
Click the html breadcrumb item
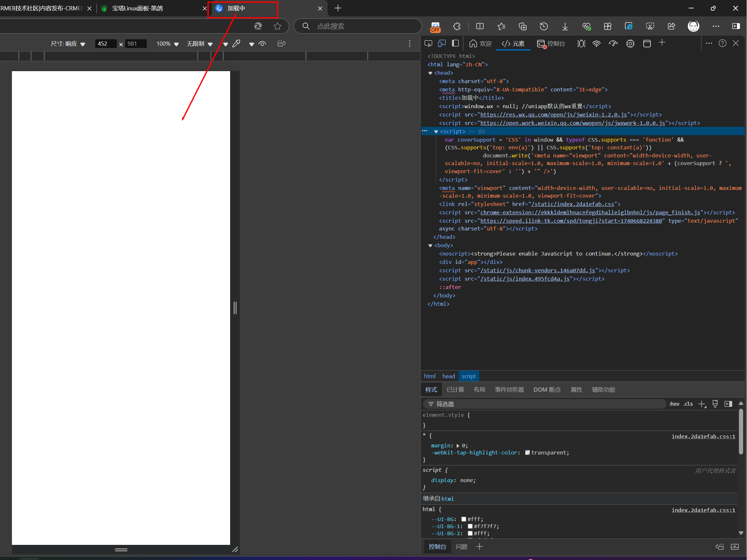click(430, 376)
